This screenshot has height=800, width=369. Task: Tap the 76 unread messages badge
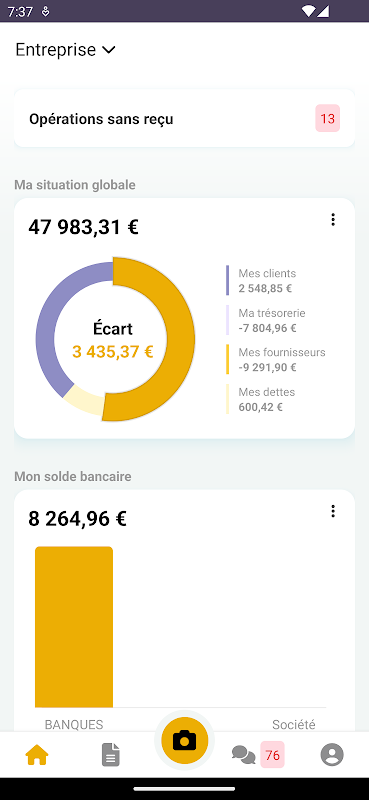tap(273, 755)
